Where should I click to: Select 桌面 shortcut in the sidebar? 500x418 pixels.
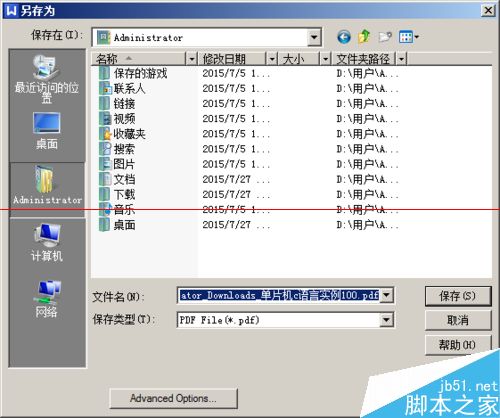click(x=47, y=131)
